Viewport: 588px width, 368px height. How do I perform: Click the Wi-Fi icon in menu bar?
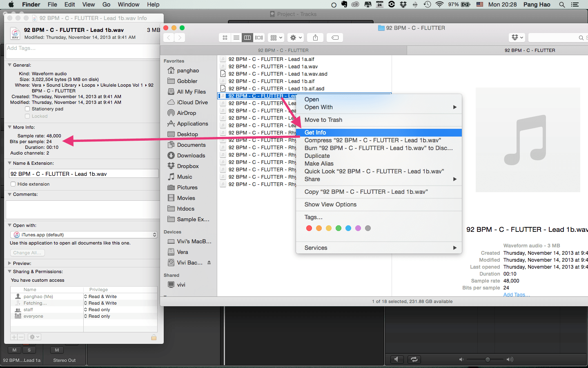439,4
